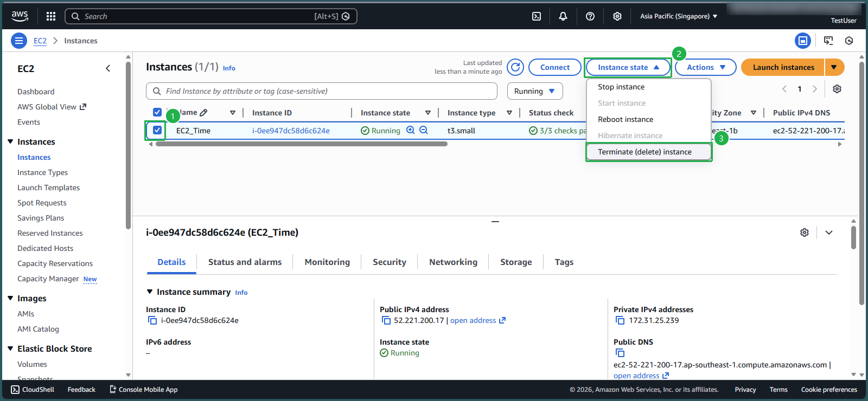The image size is (868, 401).
Task: Open the region selector Asia Pacific (Singapore)
Action: point(679,16)
